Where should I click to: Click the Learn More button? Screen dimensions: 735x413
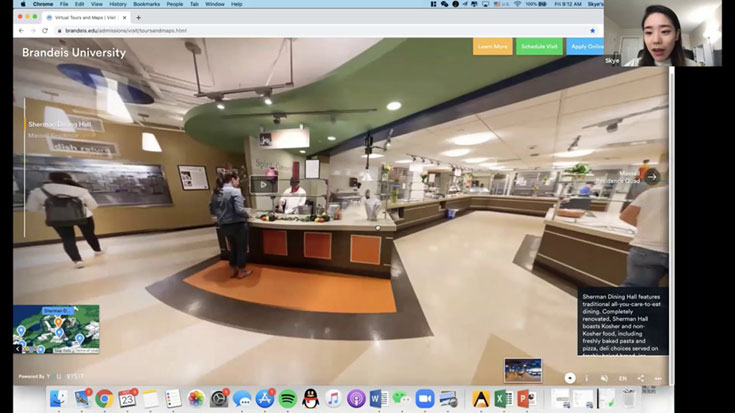(x=492, y=46)
